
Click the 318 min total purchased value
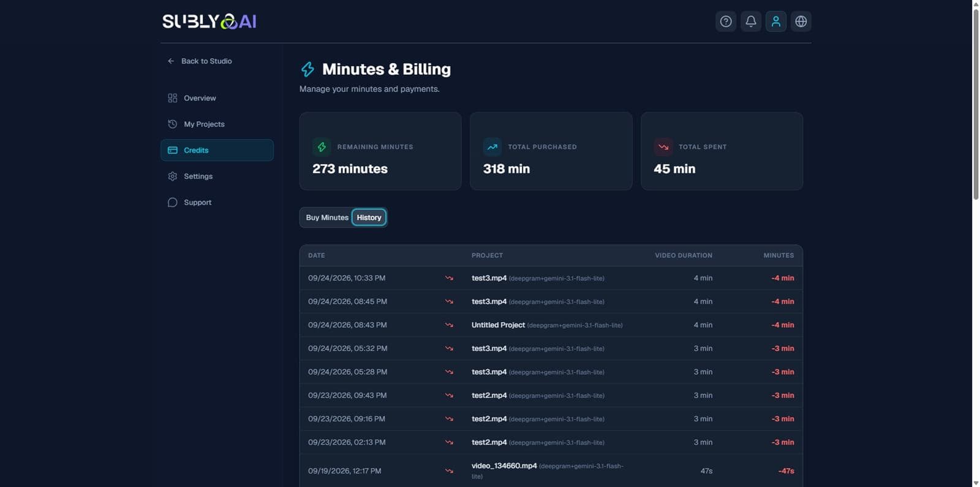tap(507, 169)
